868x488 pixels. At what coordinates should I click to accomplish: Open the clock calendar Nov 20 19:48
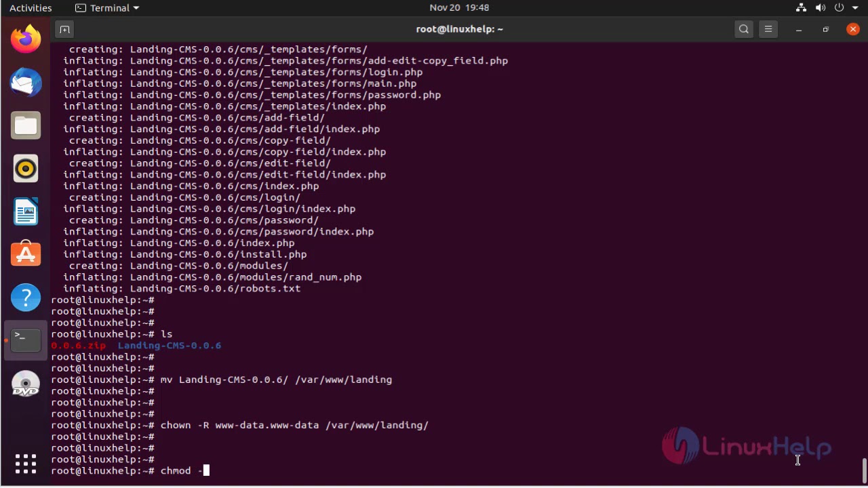click(x=459, y=7)
